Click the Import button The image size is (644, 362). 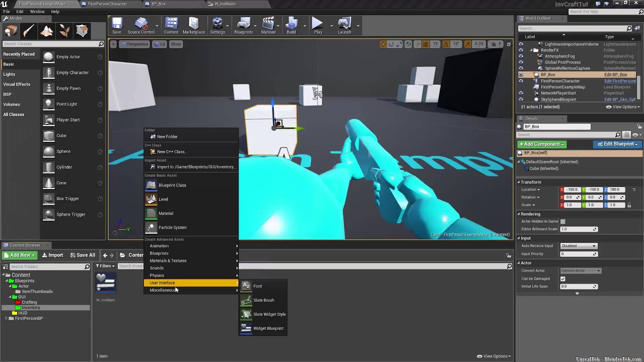pyautogui.click(x=52, y=255)
